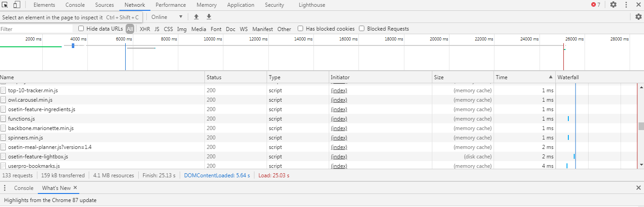This screenshot has width=644, height=207.
Task: Click the Type column header
Action: tap(298, 77)
